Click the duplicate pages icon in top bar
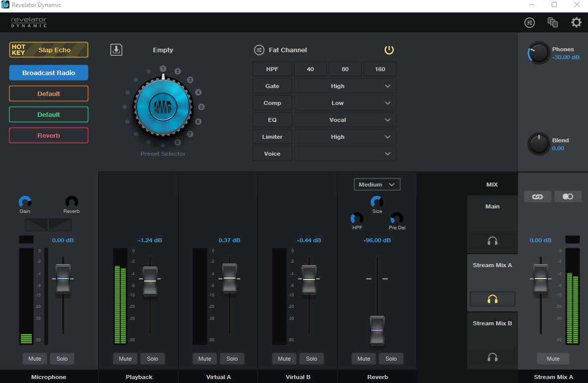 [552, 22]
